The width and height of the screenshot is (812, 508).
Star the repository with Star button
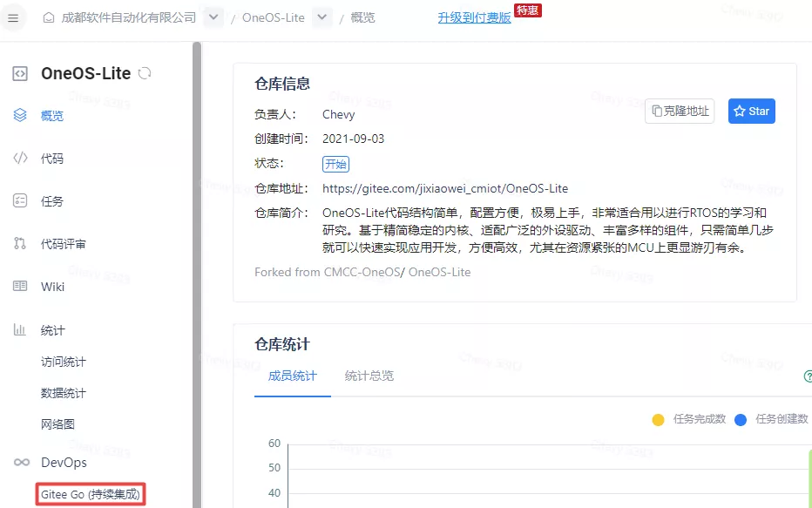click(751, 111)
